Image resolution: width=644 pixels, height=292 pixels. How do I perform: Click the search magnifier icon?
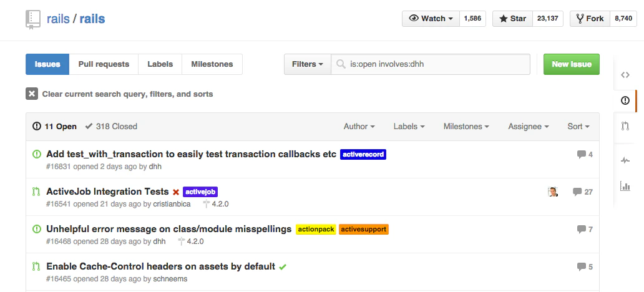click(341, 64)
